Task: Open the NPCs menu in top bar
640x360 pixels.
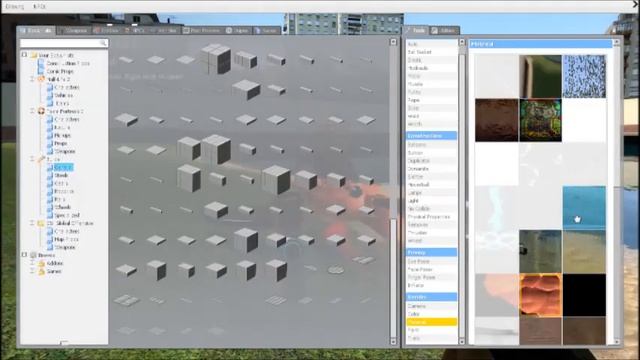Action: [39, 6]
